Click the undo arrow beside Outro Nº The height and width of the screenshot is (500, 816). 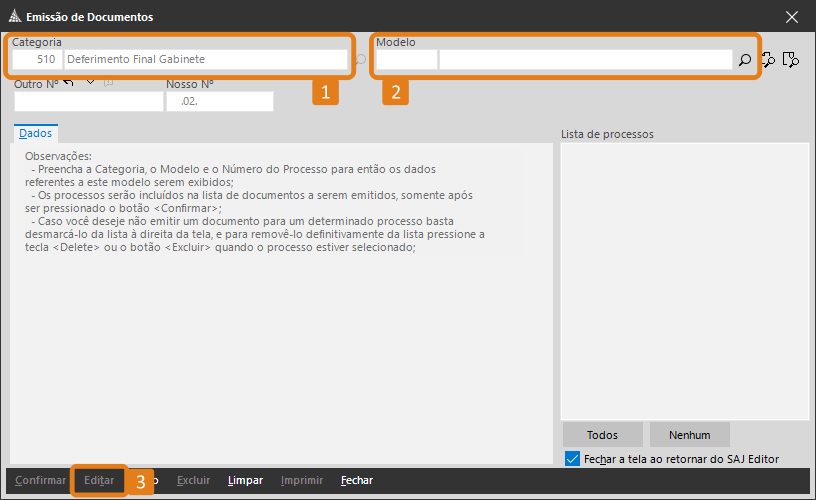[x=69, y=83]
